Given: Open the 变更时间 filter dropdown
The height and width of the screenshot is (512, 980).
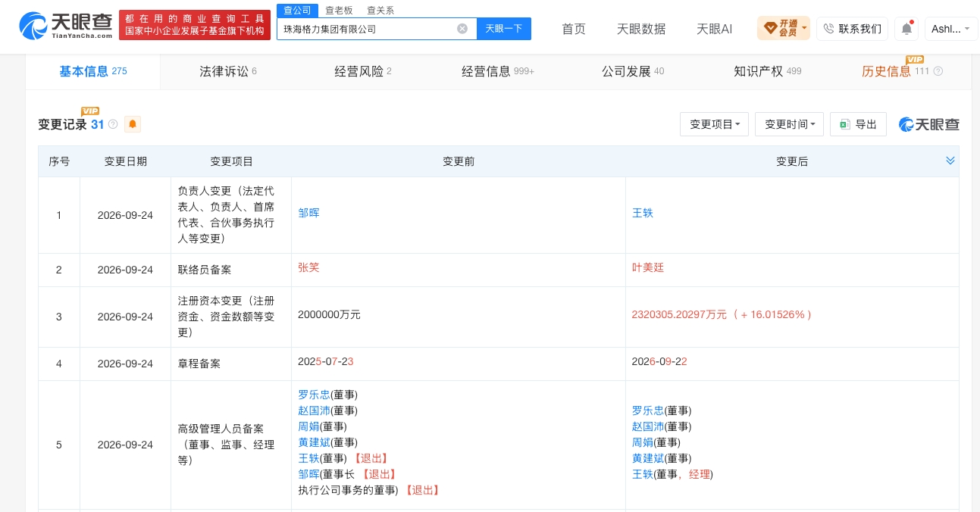Looking at the screenshot, I should point(789,124).
